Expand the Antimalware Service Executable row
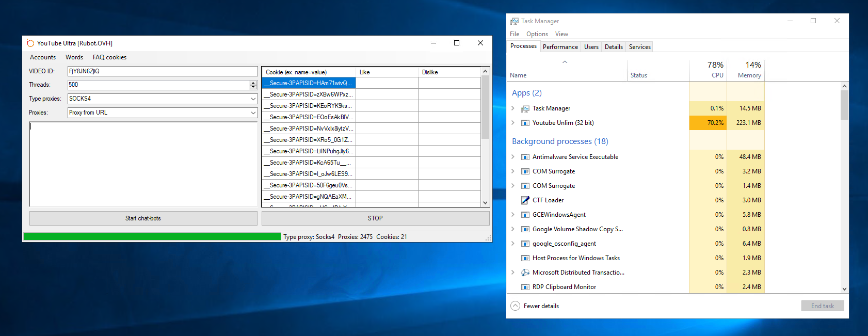This screenshot has width=868, height=336. pos(512,157)
